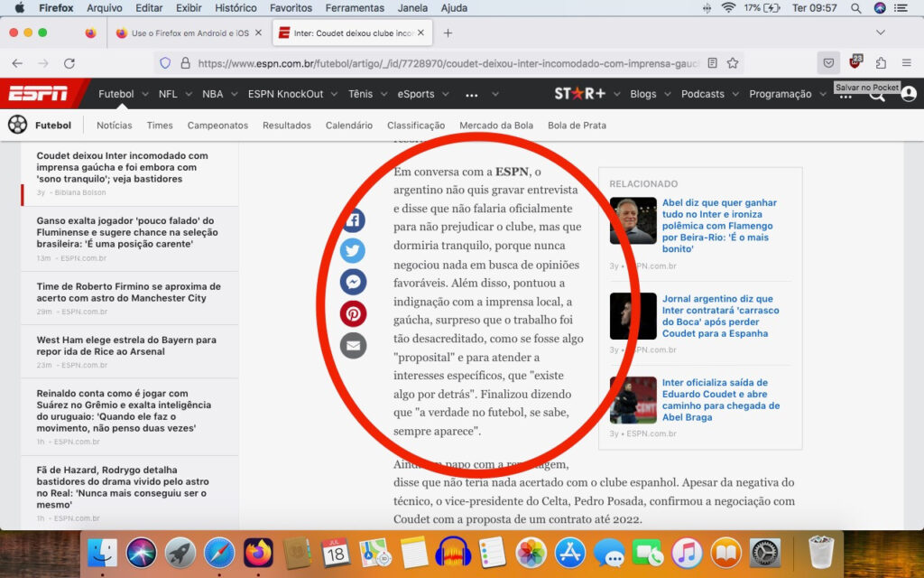Image resolution: width=924 pixels, height=578 pixels.
Task: Click the ESPN logo
Action: click(38, 94)
